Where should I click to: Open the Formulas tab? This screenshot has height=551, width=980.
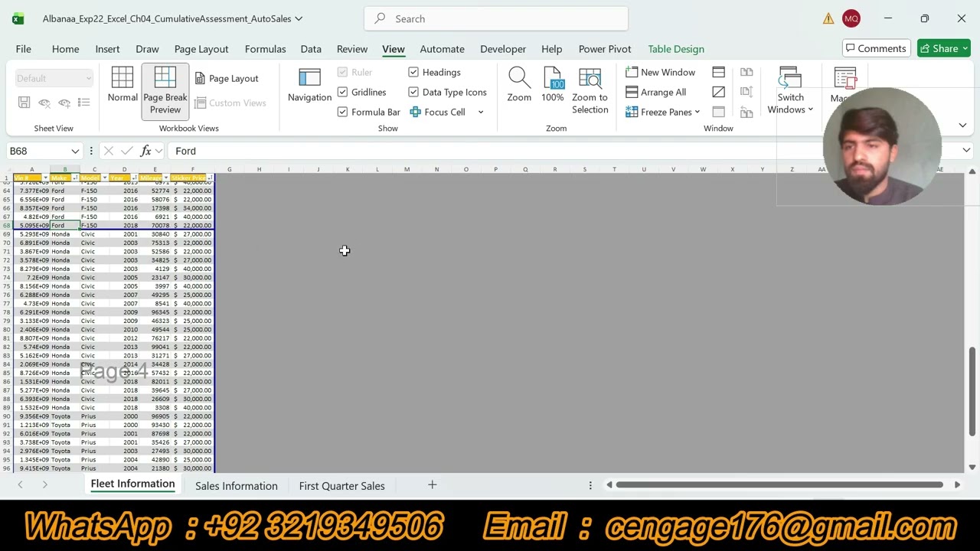[265, 49]
